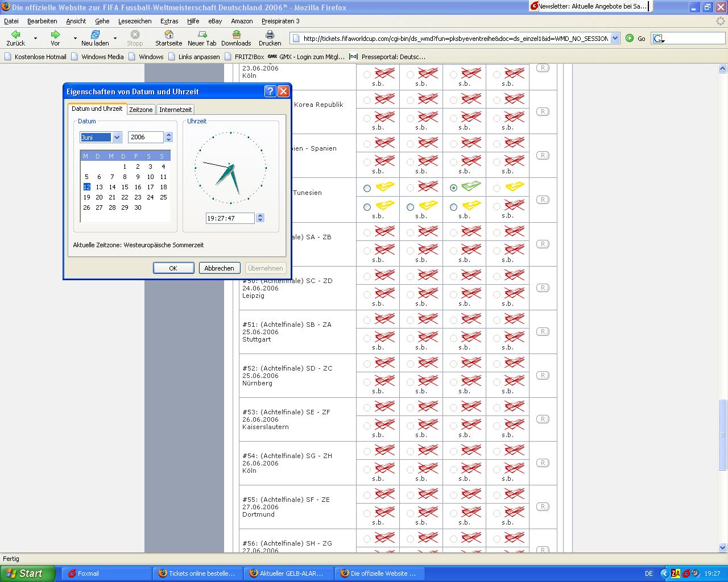Screen dimensions: 728x582
Task: Open the Startseite home icon
Action: point(168,35)
